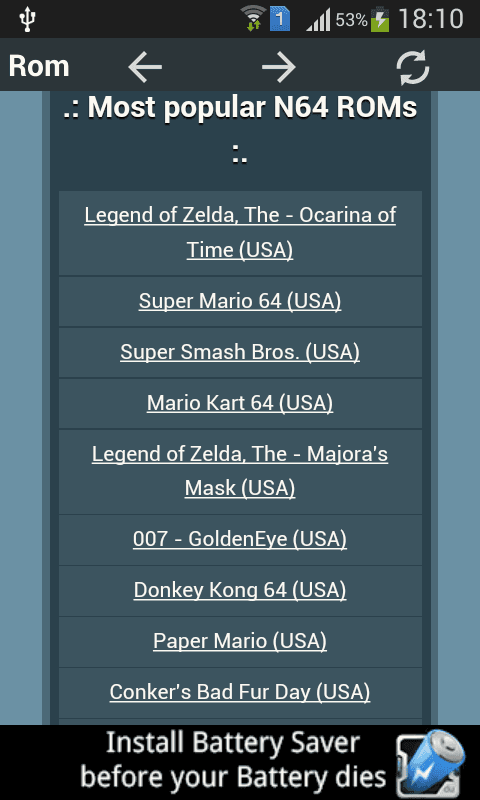480x800 pixels.
Task: Open Donkey Kong 64 (USA) link
Action: [x=240, y=590]
